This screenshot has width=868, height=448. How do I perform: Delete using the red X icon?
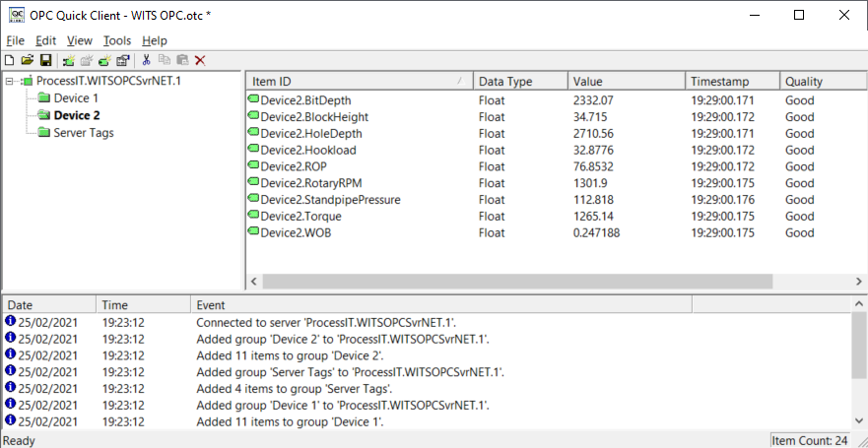[200, 60]
